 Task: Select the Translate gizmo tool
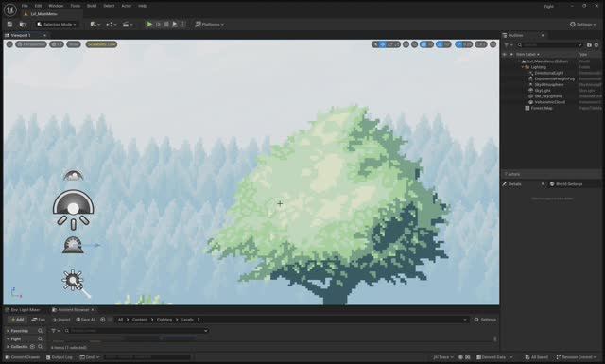(382, 44)
